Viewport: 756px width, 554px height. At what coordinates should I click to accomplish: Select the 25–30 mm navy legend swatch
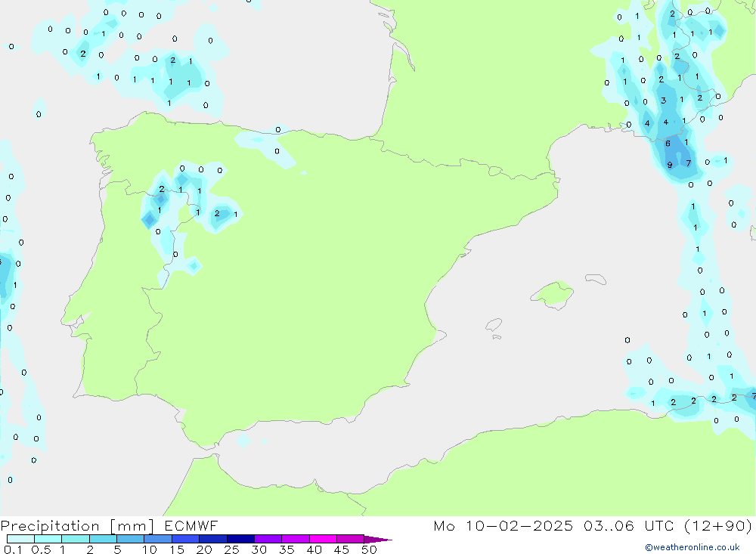point(240,539)
